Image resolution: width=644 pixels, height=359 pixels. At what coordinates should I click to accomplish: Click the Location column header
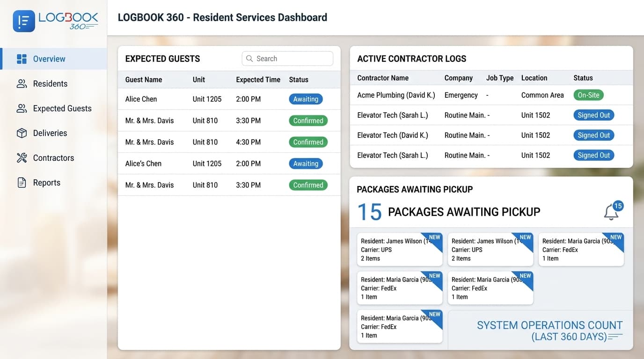coord(534,78)
